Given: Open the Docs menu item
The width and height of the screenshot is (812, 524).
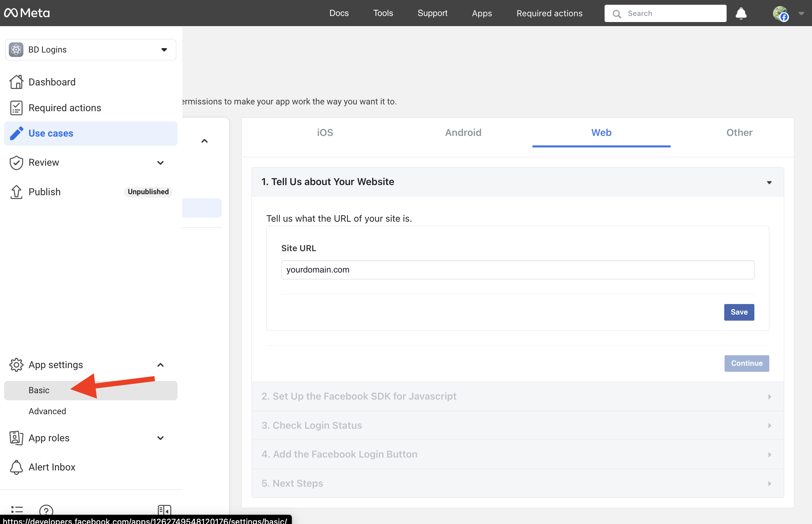Looking at the screenshot, I should (x=339, y=13).
